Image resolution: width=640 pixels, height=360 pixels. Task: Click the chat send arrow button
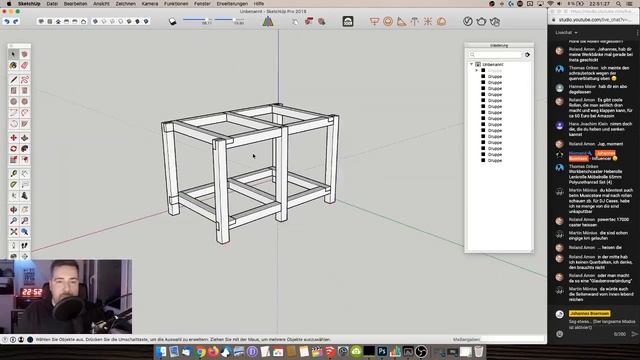[x=634, y=334]
